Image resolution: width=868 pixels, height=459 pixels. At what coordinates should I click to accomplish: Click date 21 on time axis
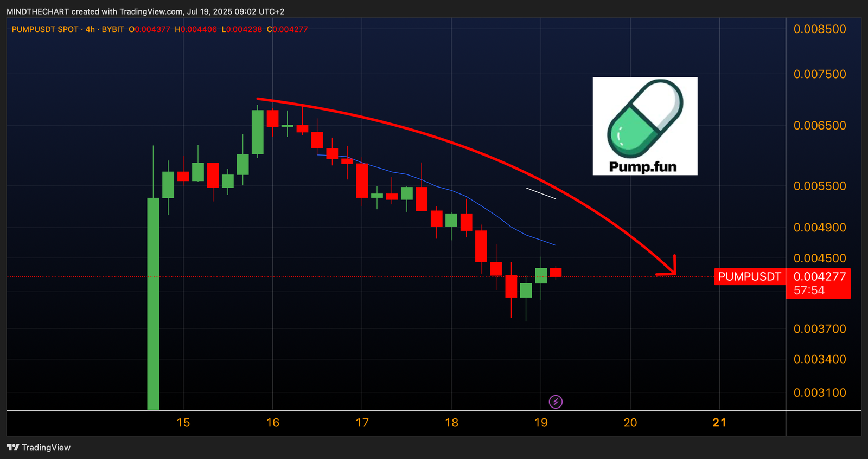click(x=719, y=423)
